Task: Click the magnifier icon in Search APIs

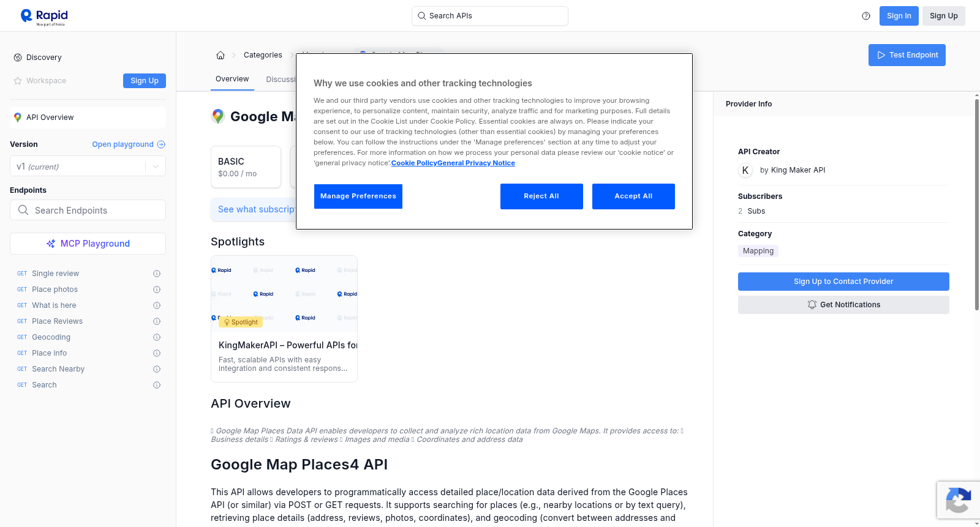Action: [421, 16]
